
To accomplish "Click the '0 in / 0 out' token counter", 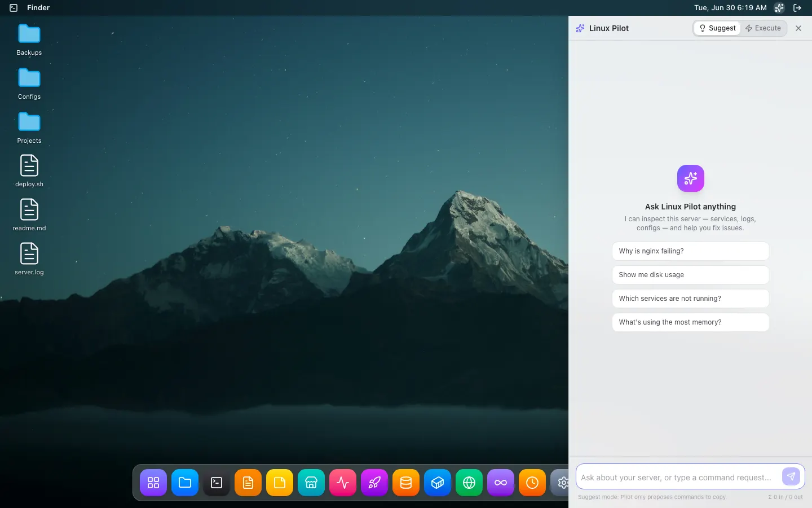I will pos(785,497).
